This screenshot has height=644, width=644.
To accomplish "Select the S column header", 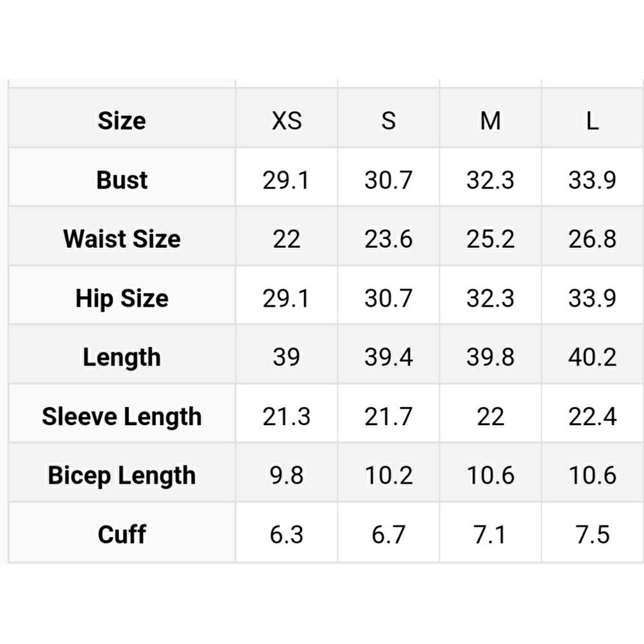I will (388, 120).
